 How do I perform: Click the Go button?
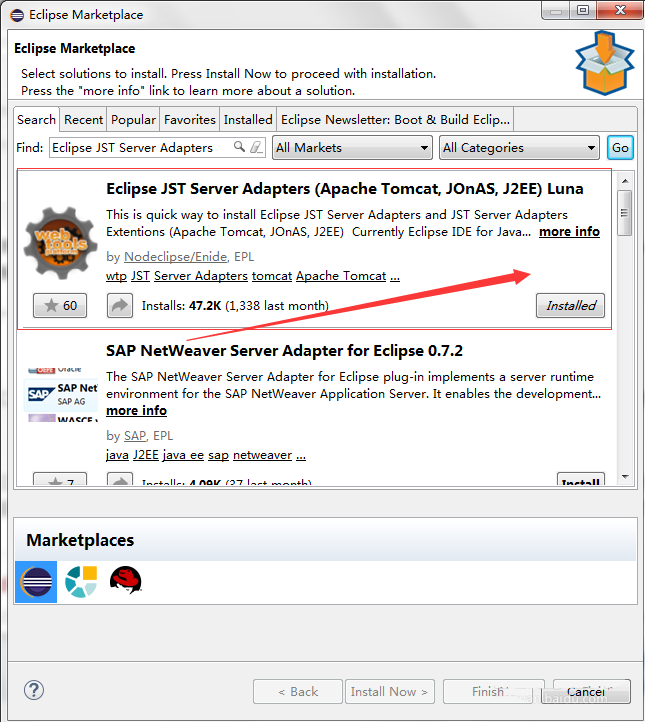(x=620, y=148)
